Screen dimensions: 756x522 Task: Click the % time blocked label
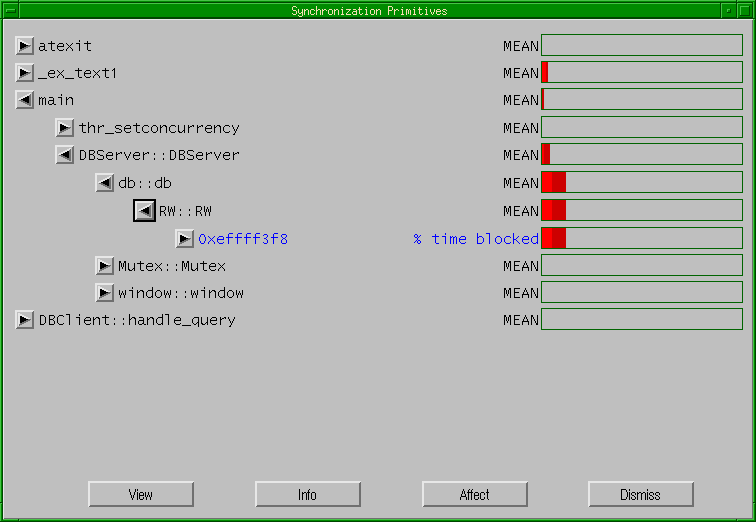pyautogui.click(x=475, y=239)
